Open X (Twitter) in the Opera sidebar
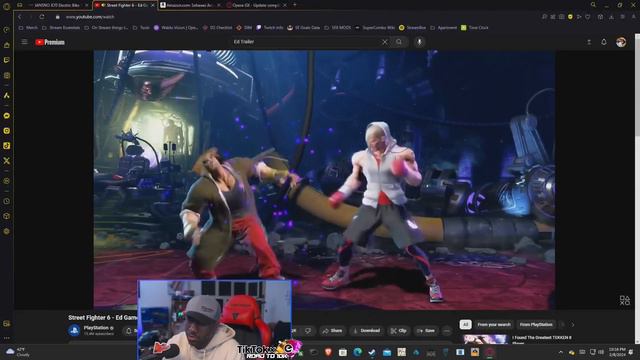The width and height of the screenshot is (640, 360). point(7,161)
